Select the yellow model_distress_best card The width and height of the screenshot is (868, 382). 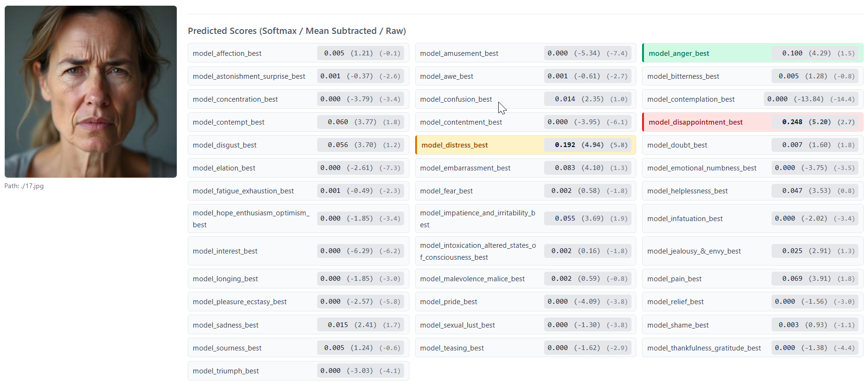tap(525, 145)
